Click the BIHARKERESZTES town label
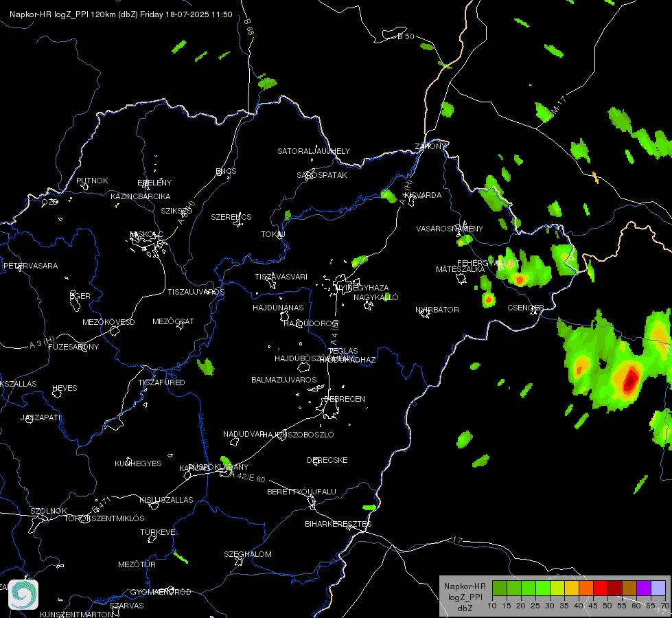Image resolution: width=672 pixels, height=618 pixels. click(x=338, y=524)
